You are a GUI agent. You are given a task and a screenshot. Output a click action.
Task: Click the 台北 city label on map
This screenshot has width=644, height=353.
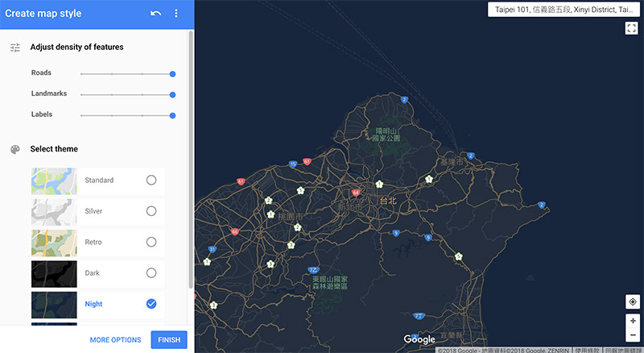coord(388,201)
